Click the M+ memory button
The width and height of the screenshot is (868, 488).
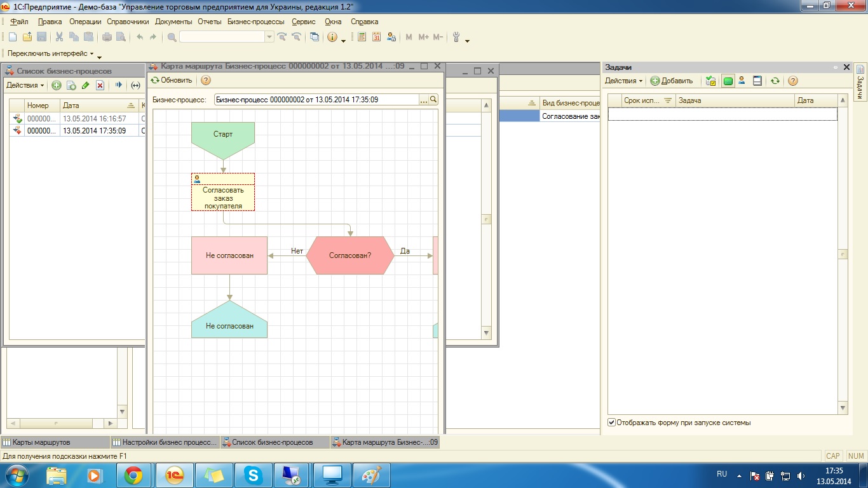click(424, 37)
